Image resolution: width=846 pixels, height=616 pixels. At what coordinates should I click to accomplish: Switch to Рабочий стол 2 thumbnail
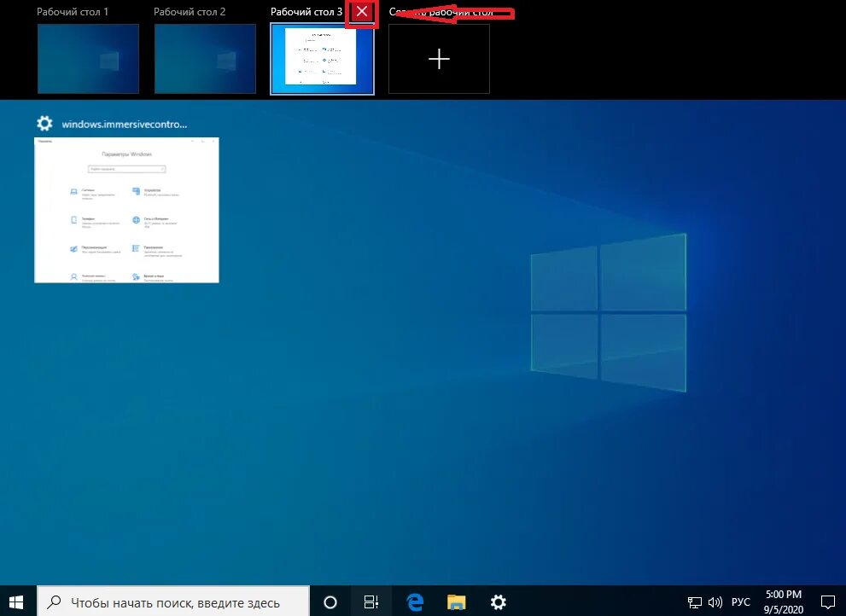pos(205,59)
